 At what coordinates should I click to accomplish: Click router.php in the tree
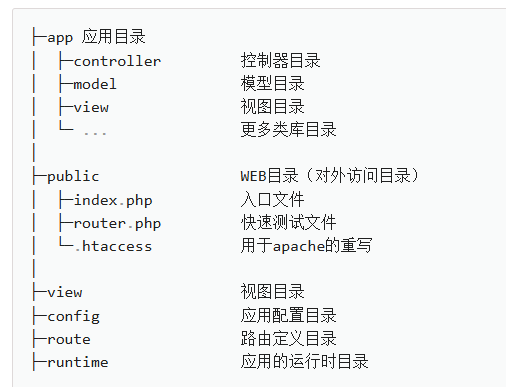[117, 224]
